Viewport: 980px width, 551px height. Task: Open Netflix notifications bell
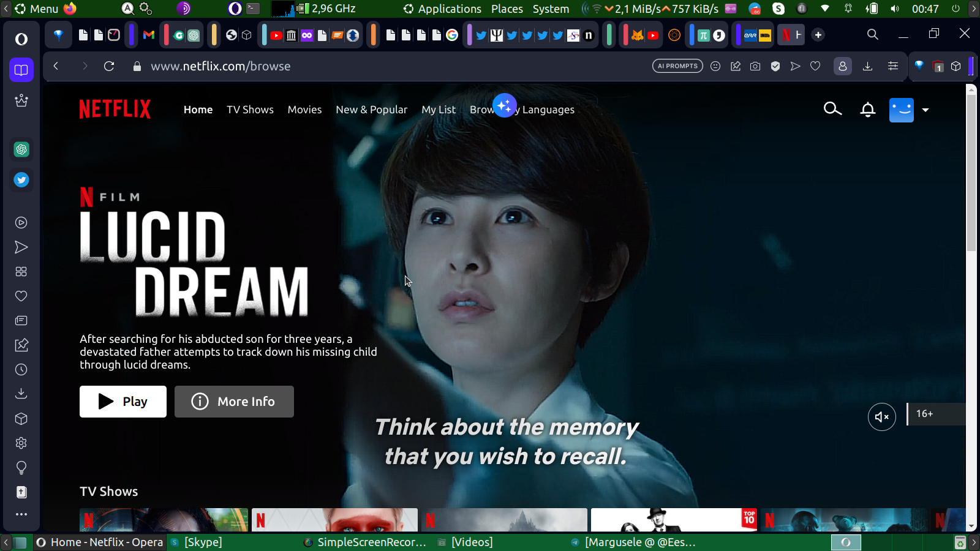868,110
